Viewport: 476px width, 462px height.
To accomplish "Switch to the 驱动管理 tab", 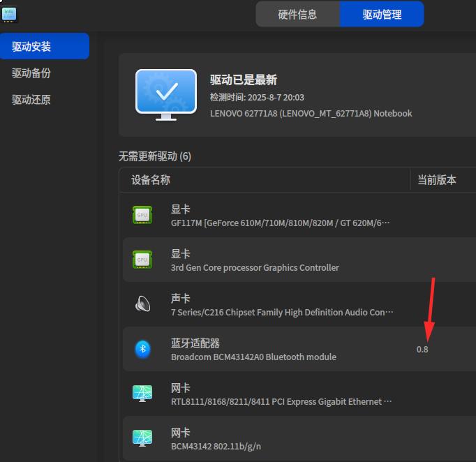I will click(x=382, y=14).
